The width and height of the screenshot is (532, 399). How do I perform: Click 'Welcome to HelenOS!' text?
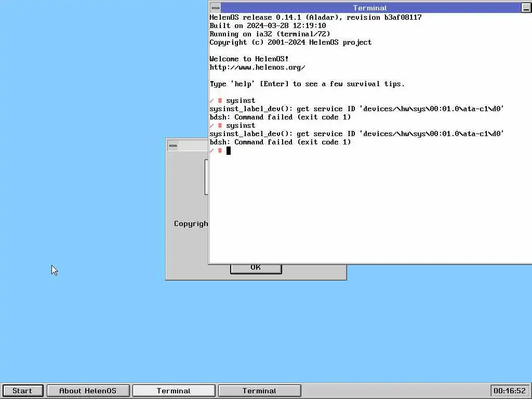point(249,59)
